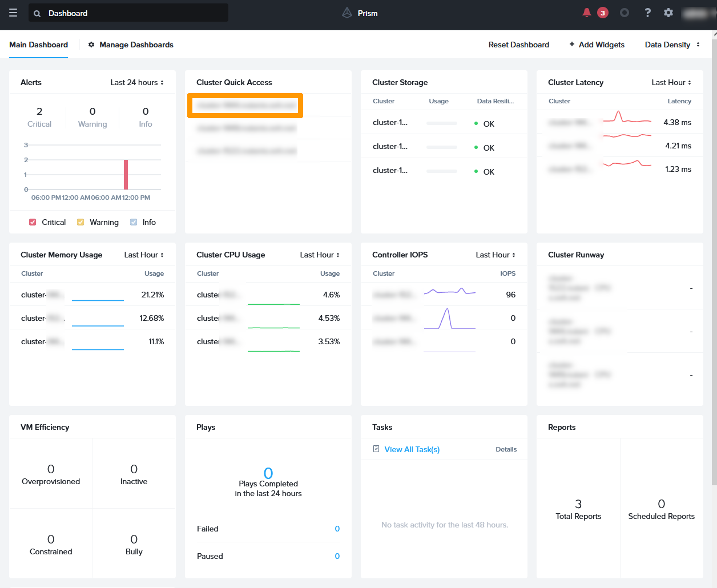Toggle the Warning alerts checkbox

pos(80,222)
